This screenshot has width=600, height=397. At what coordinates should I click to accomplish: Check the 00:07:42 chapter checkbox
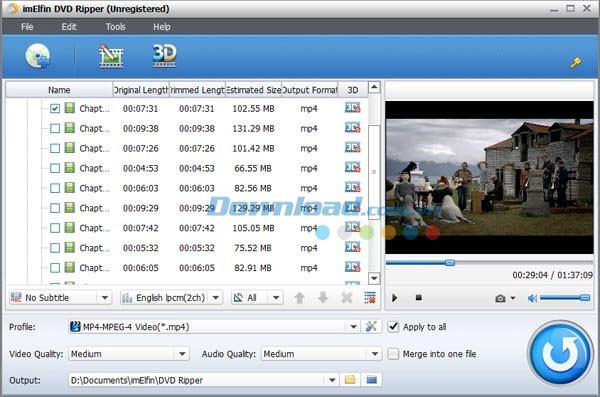tap(55, 228)
